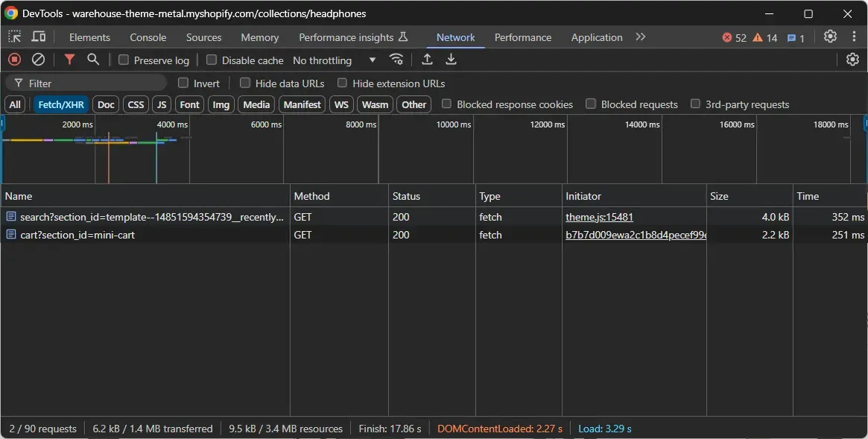Screen dimensions: 868x439
Task: Click the red record network log button
Action: (13, 60)
